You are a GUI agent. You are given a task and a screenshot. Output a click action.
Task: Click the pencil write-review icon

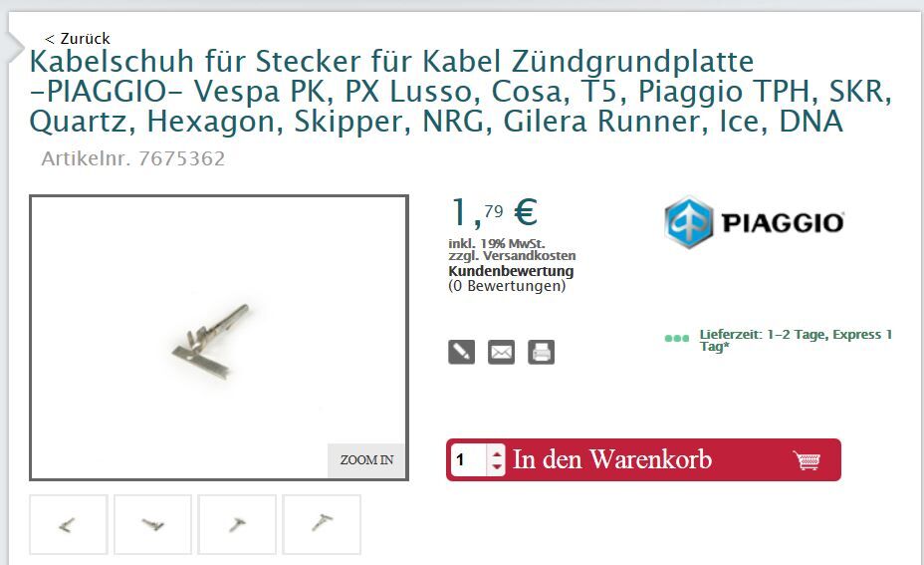[461, 352]
